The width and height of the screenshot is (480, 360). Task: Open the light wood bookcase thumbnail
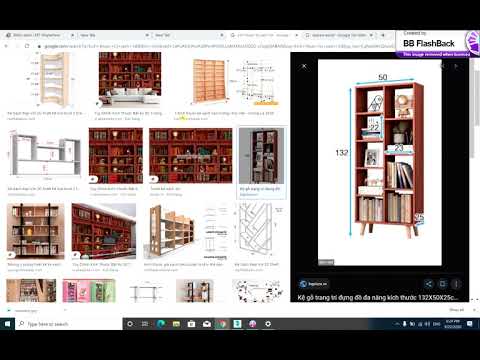(209, 81)
